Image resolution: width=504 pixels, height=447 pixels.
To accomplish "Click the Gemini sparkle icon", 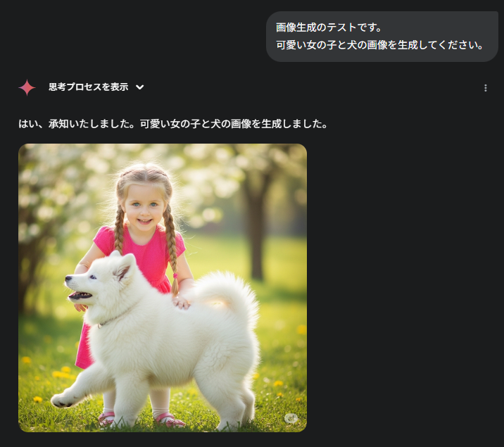I will click(x=27, y=87).
